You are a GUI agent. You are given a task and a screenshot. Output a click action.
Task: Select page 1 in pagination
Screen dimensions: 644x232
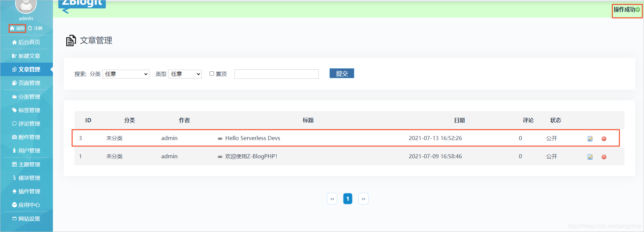click(x=348, y=199)
